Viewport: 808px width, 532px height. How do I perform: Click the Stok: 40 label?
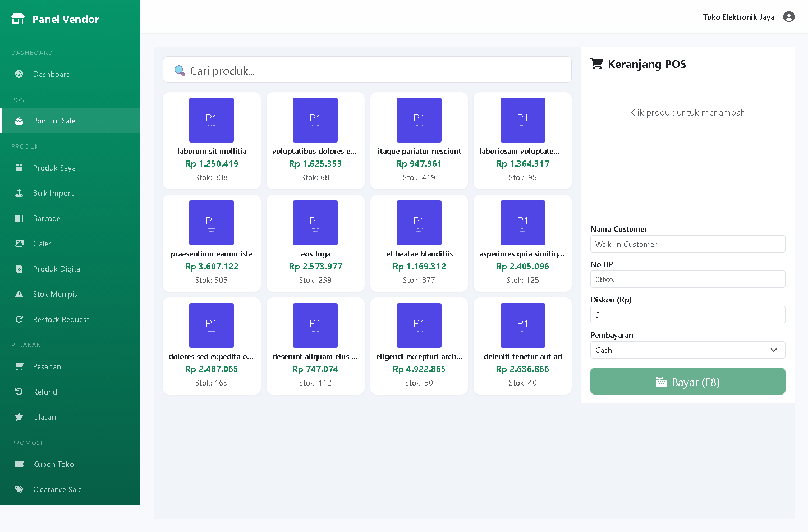pos(523,383)
